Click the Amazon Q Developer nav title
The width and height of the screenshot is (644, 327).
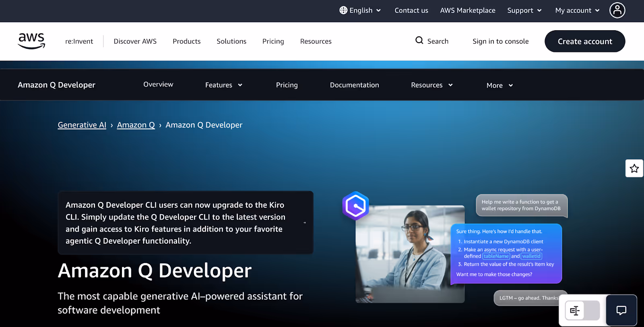point(56,85)
